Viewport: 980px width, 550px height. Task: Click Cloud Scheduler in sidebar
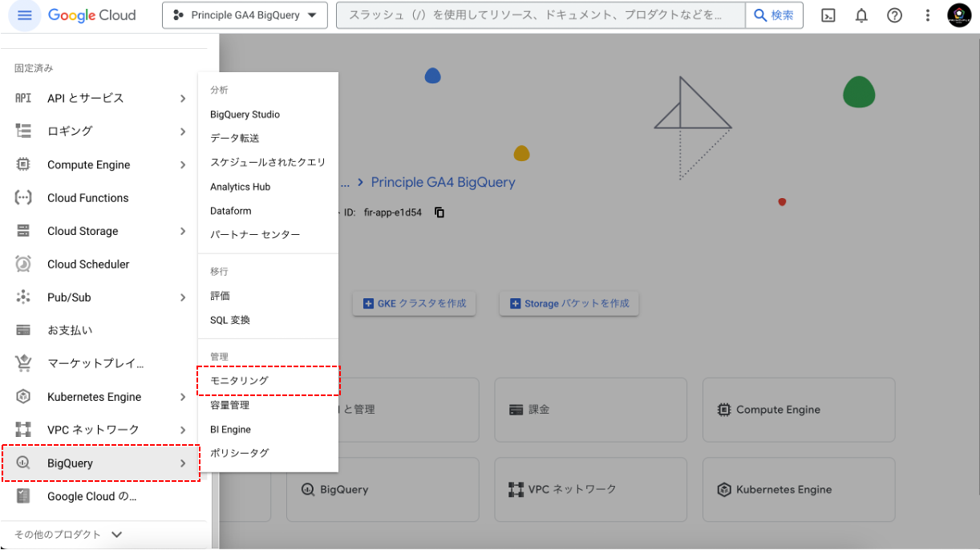point(88,264)
